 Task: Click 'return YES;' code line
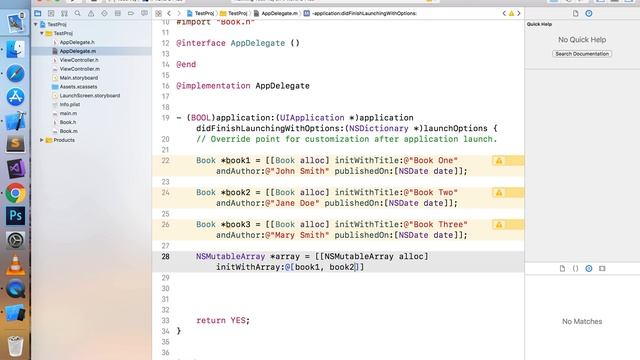[x=223, y=321]
